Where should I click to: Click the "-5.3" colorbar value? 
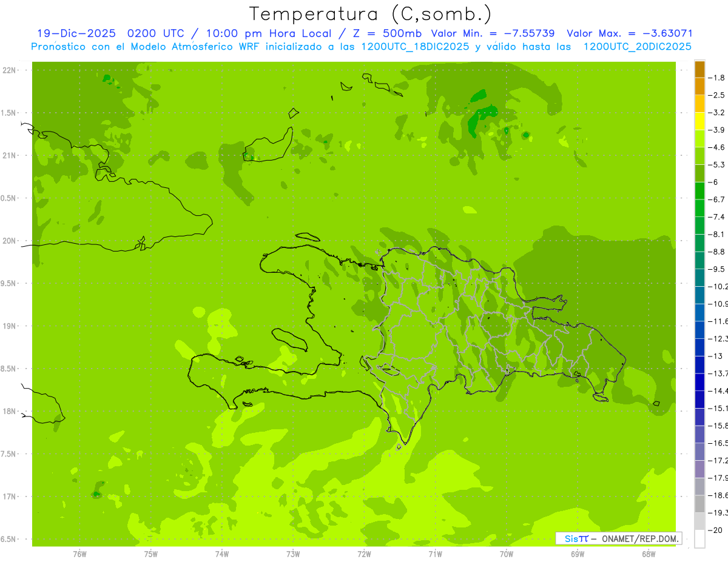(x=717, y=165)
